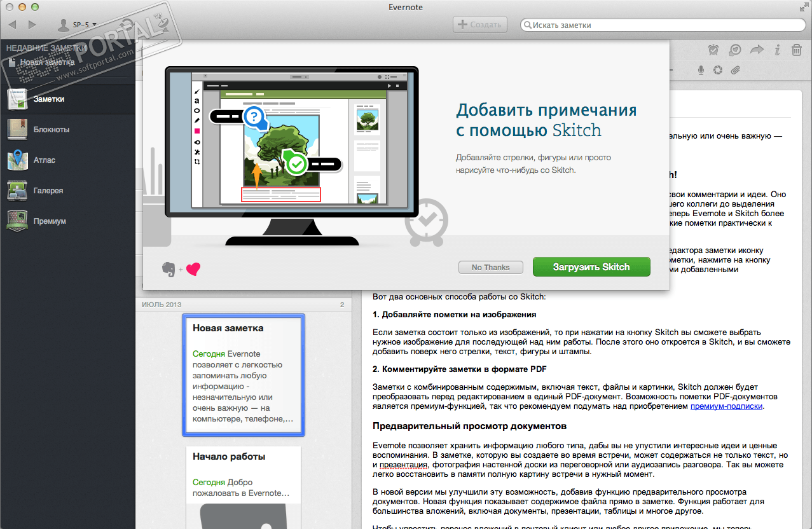Share the note with the arrow icon
The width and height of the screenshot is (812, 529).
(x=757, y=50)
